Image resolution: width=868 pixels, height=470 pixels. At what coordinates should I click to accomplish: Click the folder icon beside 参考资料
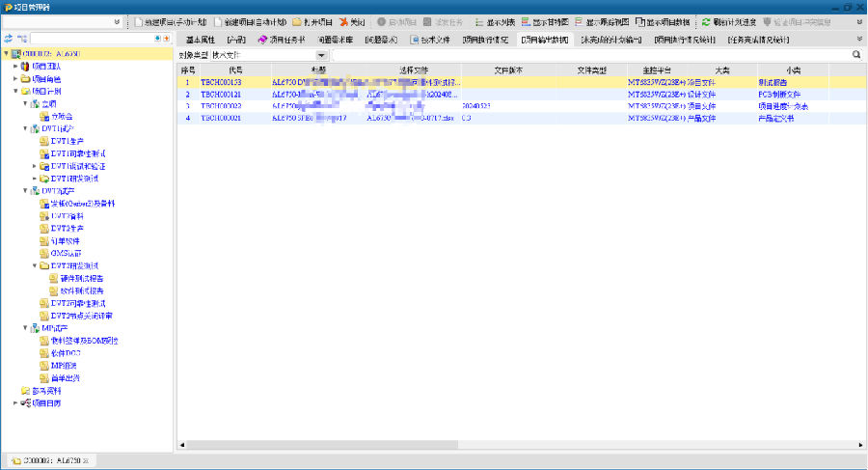click(25, 391)
